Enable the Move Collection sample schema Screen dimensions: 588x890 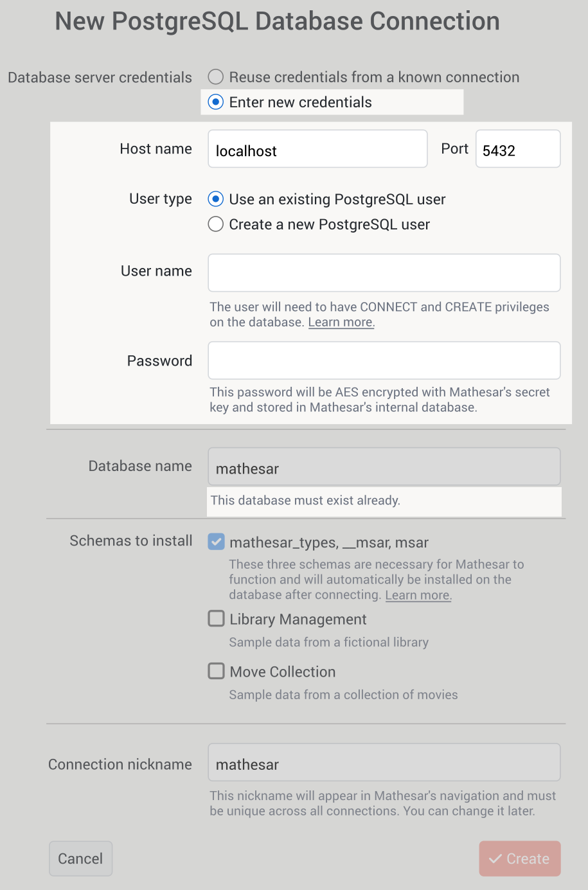click(217, 672)
